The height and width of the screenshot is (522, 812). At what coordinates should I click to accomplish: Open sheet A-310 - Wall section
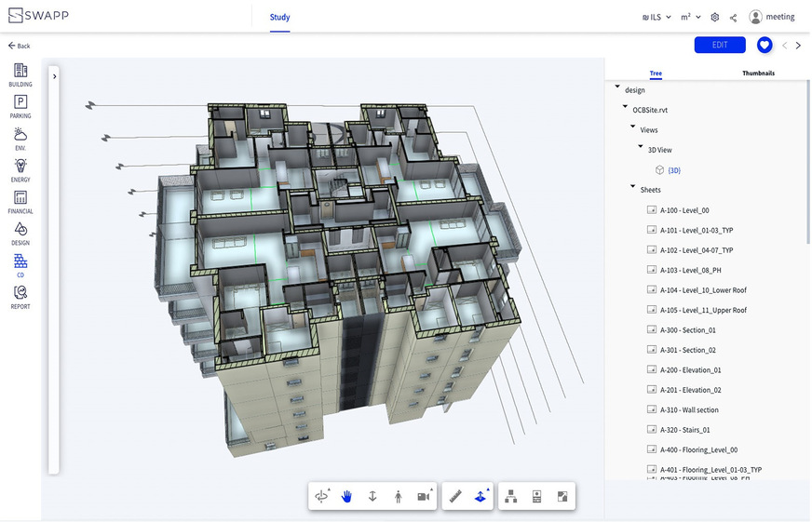[x=683, y=409]
